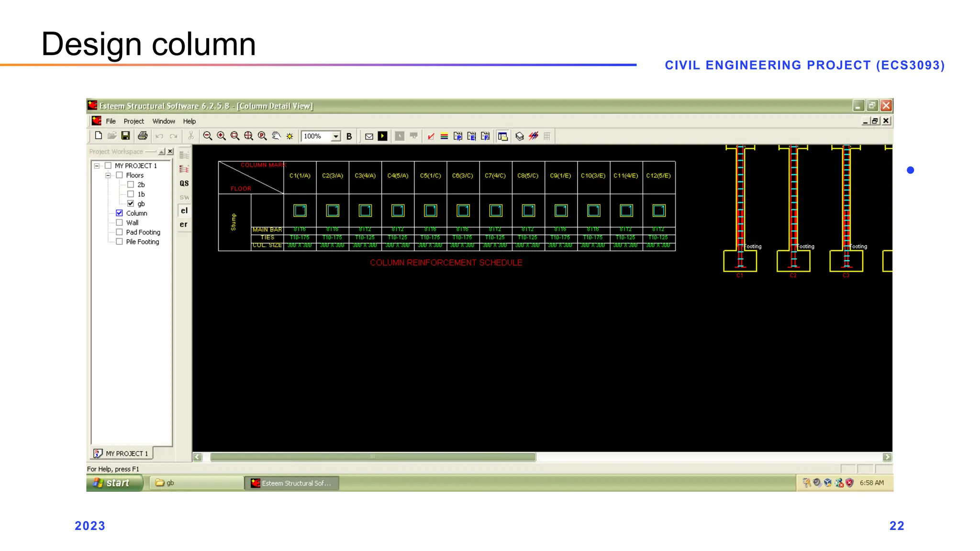Open the 100% zoom dropdown
This screenshot has height=551, width=980.
coord(336,136)
